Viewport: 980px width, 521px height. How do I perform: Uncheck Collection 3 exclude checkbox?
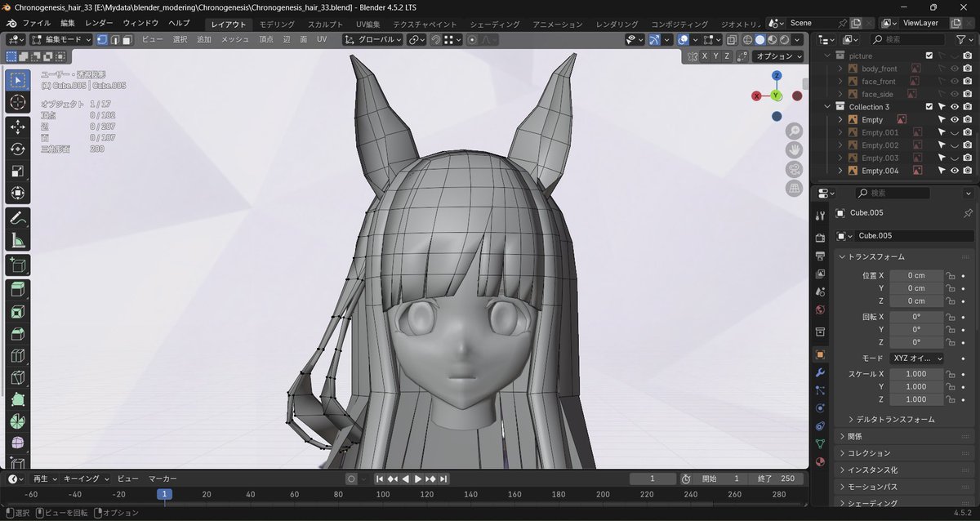coord(929,107)
